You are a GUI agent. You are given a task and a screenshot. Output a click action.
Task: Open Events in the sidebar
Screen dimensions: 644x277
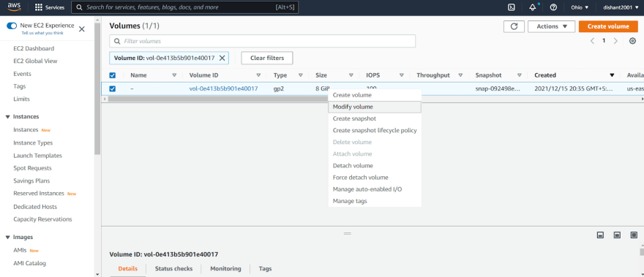point(22,74)
